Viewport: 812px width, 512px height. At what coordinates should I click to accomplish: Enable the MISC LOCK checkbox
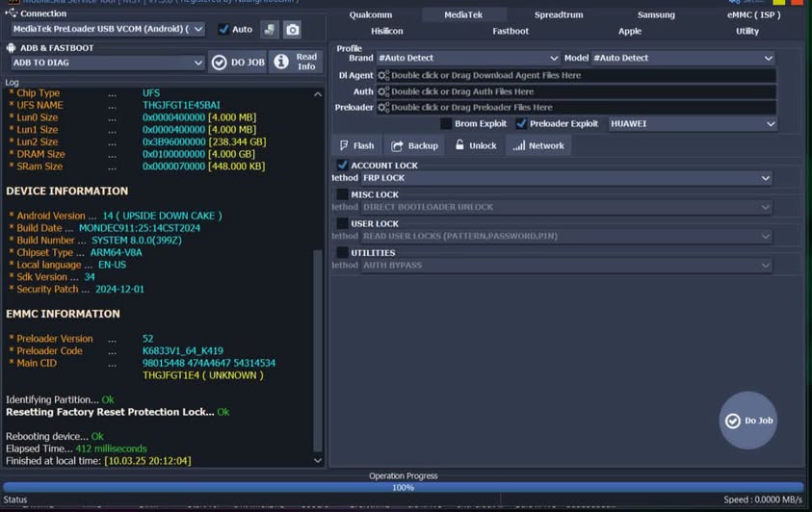coord(342,194)
